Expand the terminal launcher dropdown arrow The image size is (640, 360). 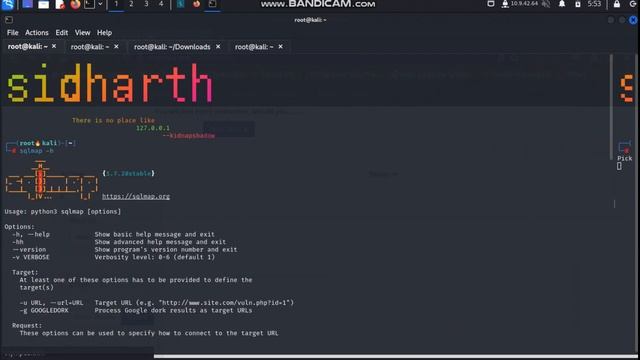pos(100,4)
